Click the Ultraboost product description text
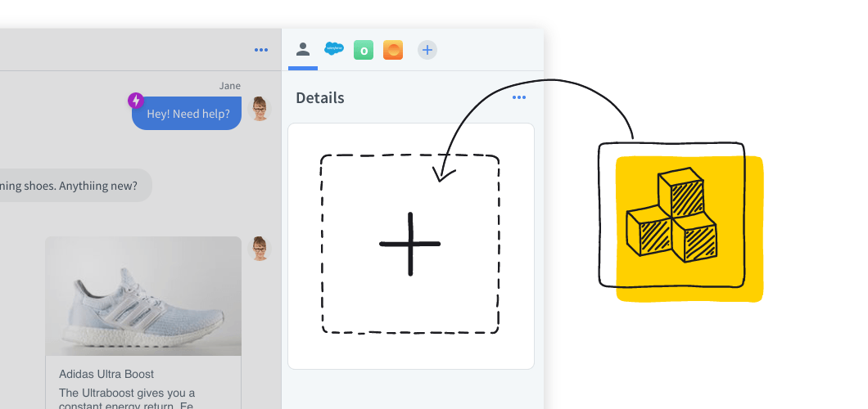This screenshot has width=868, height=409. tap(127, 398)
